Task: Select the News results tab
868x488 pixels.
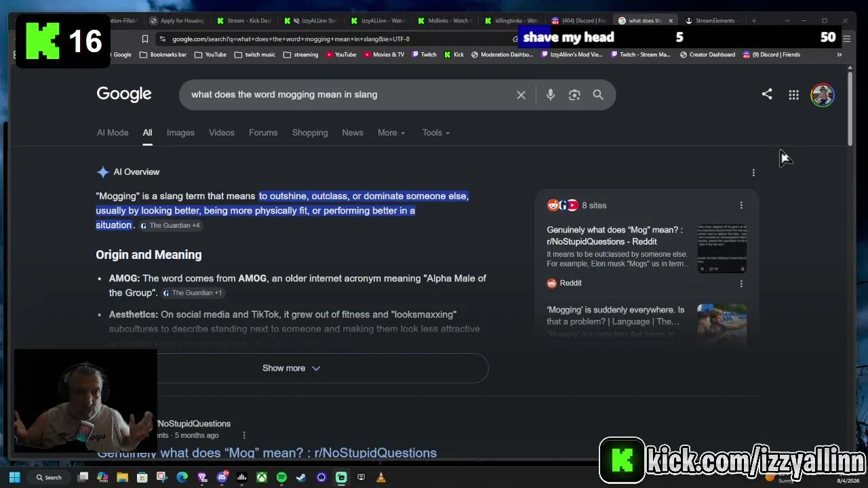Action: tap(353, 133)
